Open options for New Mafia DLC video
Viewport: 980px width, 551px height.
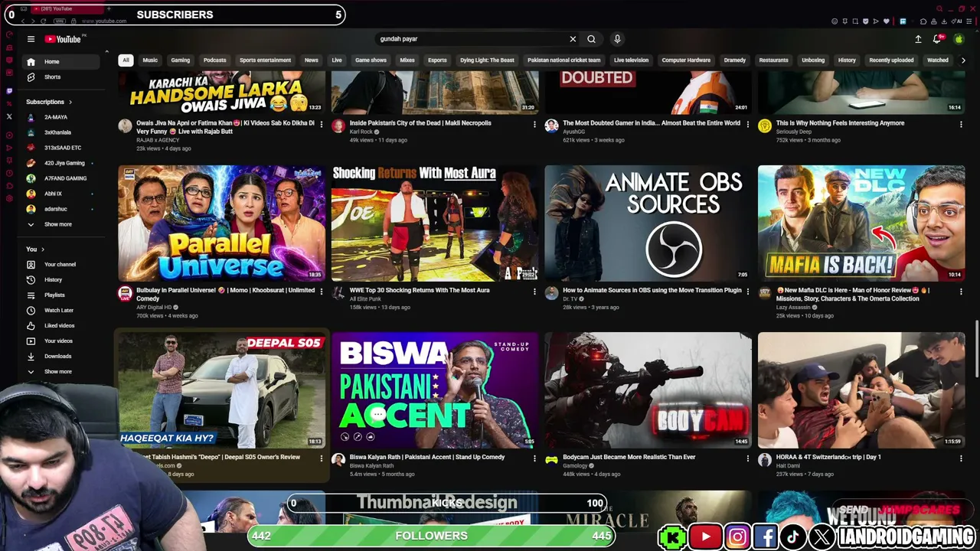[x=961, y=292]
